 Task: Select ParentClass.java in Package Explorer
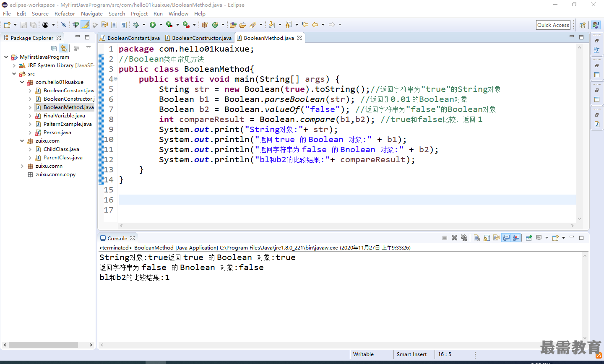63,158
